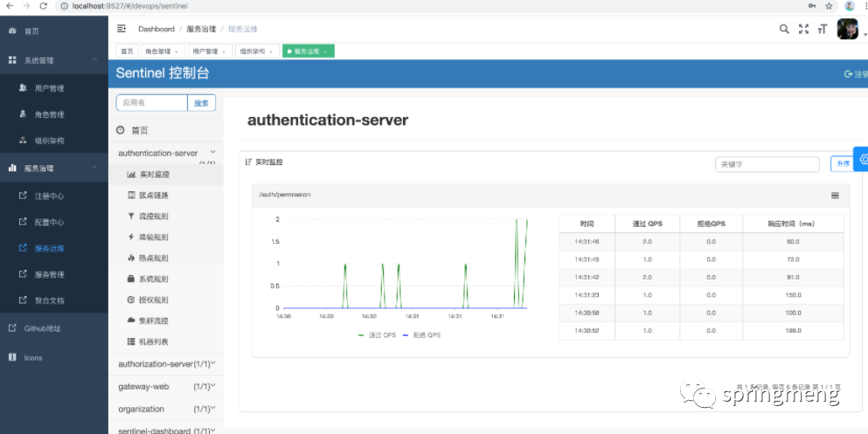This screenshot has height=434, width=868.
Task: Click the 热点规则 flame icon
Action: (131, 258)
